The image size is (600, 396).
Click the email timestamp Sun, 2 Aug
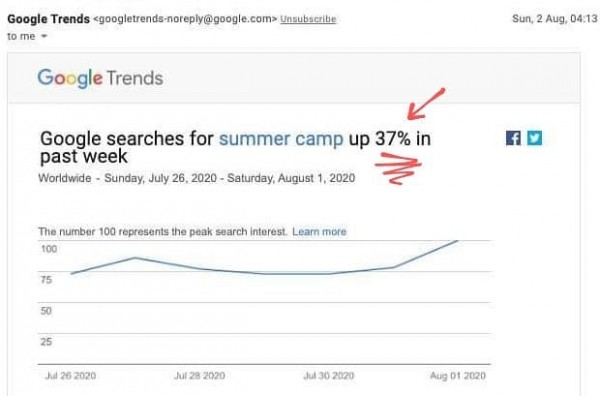coord(554,18)
